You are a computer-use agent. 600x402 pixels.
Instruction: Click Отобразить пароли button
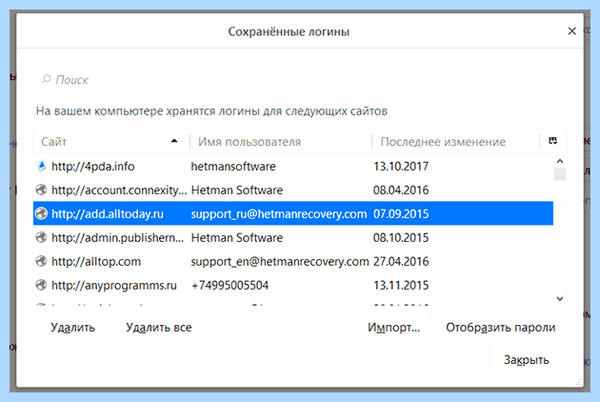501,327
